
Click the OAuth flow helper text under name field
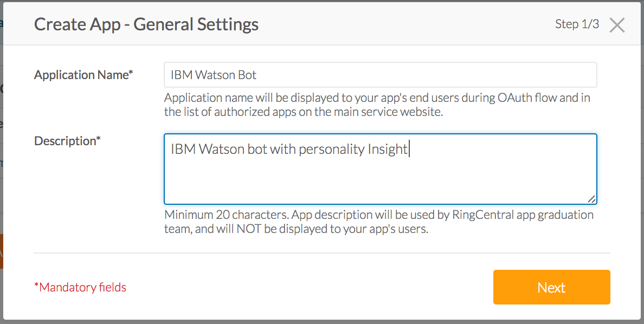point(377,103)
